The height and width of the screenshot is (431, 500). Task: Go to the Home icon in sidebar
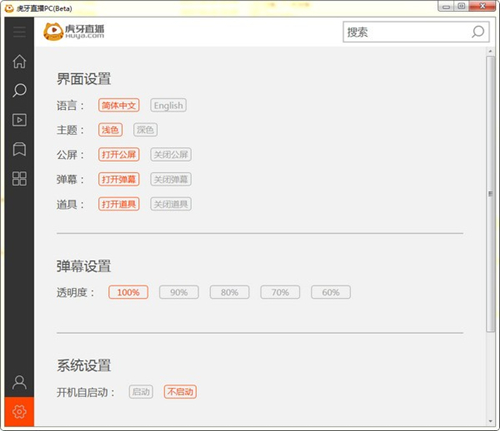coord(19,61)
